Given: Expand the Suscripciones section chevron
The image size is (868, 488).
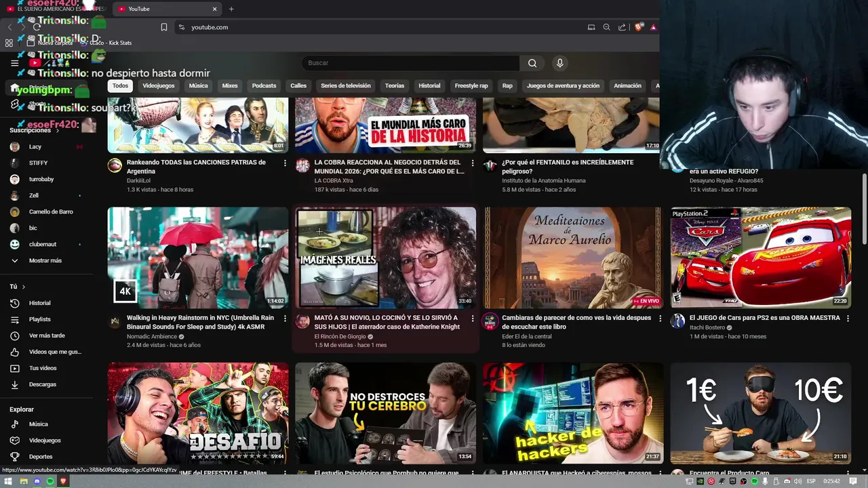Looking at the screenshot, I should point(58,130).
